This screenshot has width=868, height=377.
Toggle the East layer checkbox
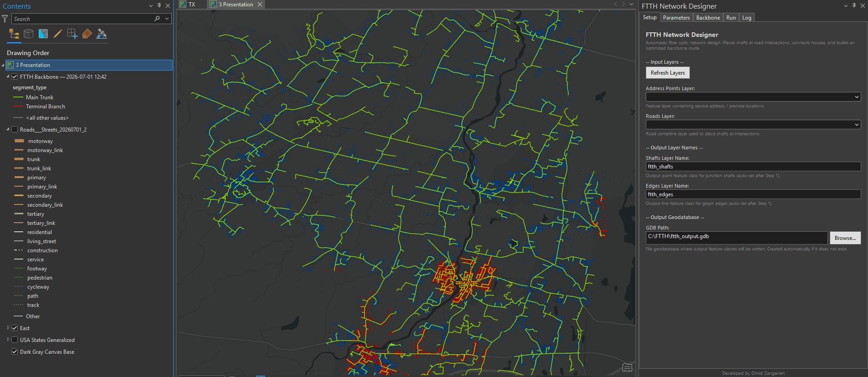click(x=15, y=328)
